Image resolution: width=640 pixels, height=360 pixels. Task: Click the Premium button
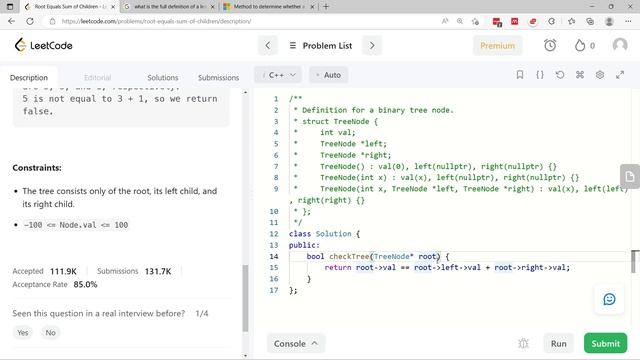tap(497, 45)
